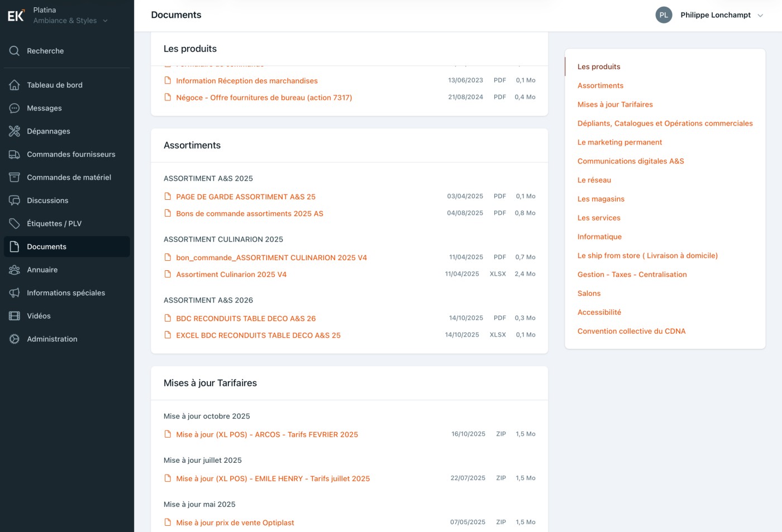Click the Étiquettes / PLV tag icon
Viewport: 782px width, 532px height.
pyautogui.click(x=15, y=224)
